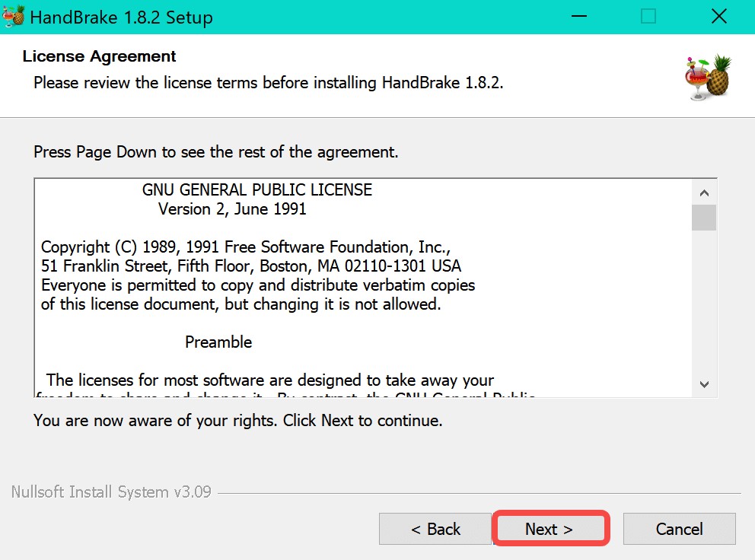Image resolution: width=755 pixels, height=560 pixels.
Task: Minimize the HandBrake Setup window
Action: coord(578,17)
